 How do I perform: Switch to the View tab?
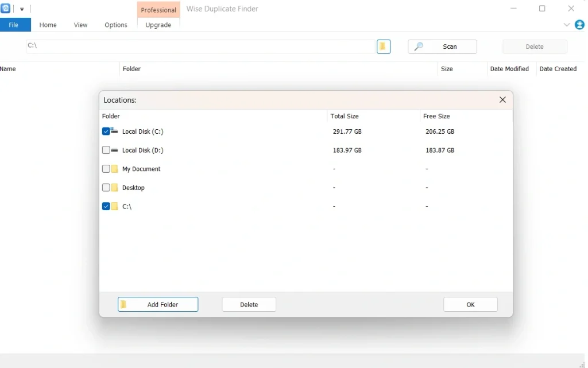(x=80, y=25)
